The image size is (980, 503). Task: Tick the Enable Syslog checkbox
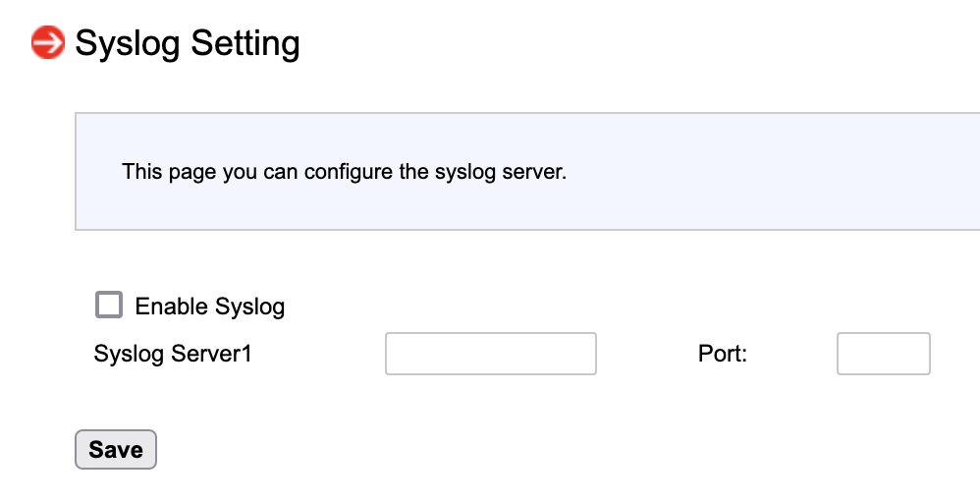[109, 305]
